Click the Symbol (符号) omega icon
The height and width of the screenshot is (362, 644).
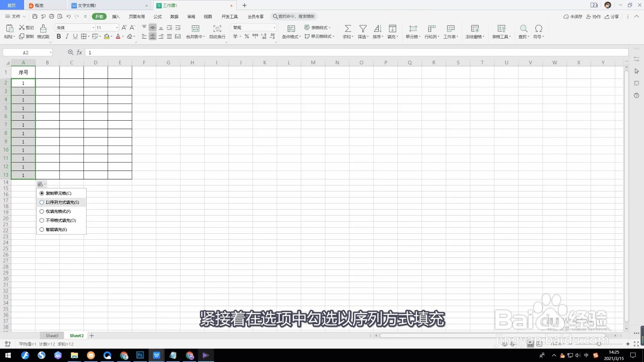[539, 28]
